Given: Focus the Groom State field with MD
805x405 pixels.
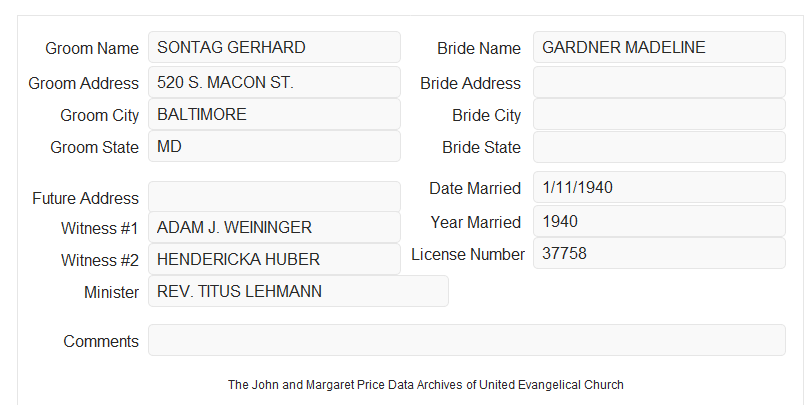Looking at the screenshot, I should [x=274, y=146].
